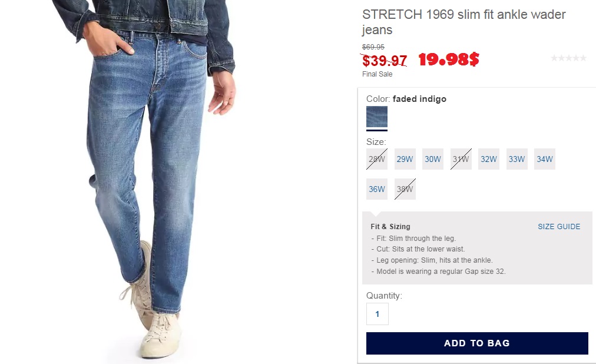Click the crossed-out 38W size
Image resolution: width=596 pixels, height=364 pixels.
pyautogui.click(x=405, y=189)
